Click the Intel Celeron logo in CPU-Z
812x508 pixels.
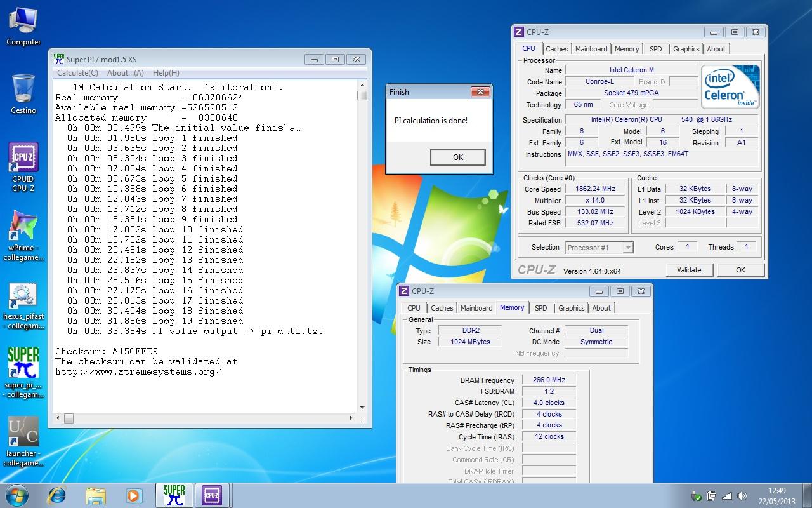[730, 87]
